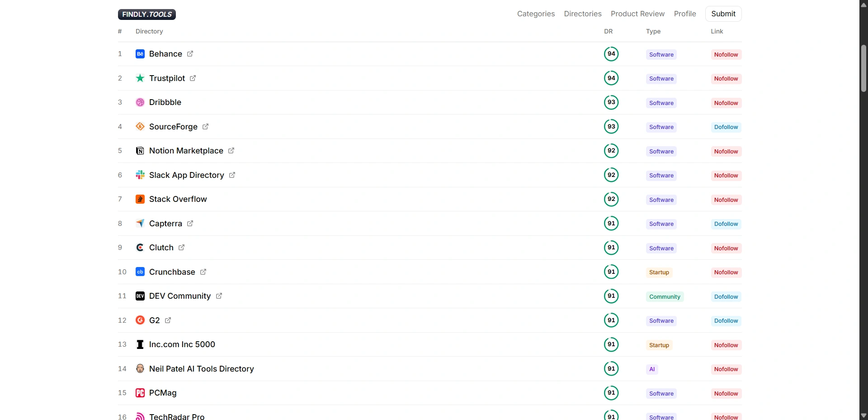Click the Type column header
Viewport: 868px width, 420px height.
653,31
